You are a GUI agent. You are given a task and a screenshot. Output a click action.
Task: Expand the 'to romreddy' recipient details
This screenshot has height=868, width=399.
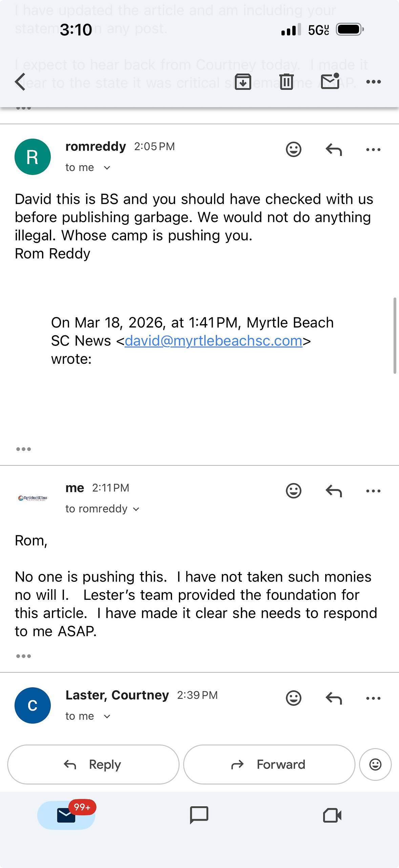[136, 509]
